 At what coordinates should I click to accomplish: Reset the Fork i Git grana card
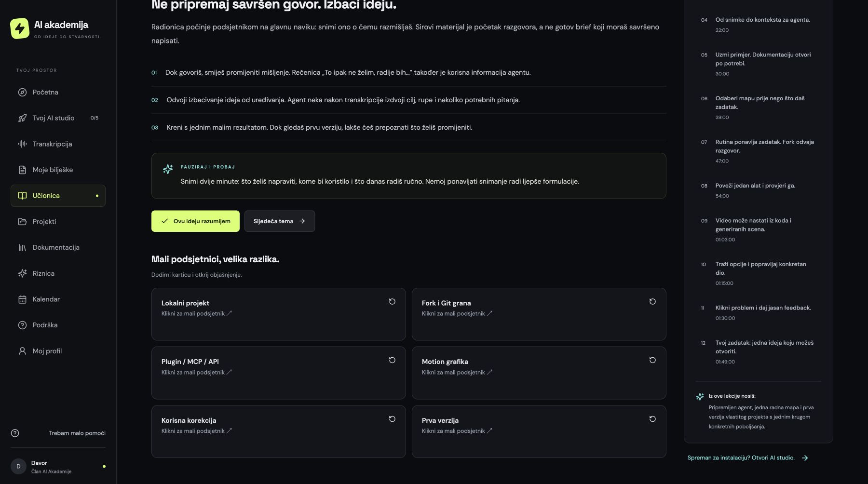click(x=652, y=302)
